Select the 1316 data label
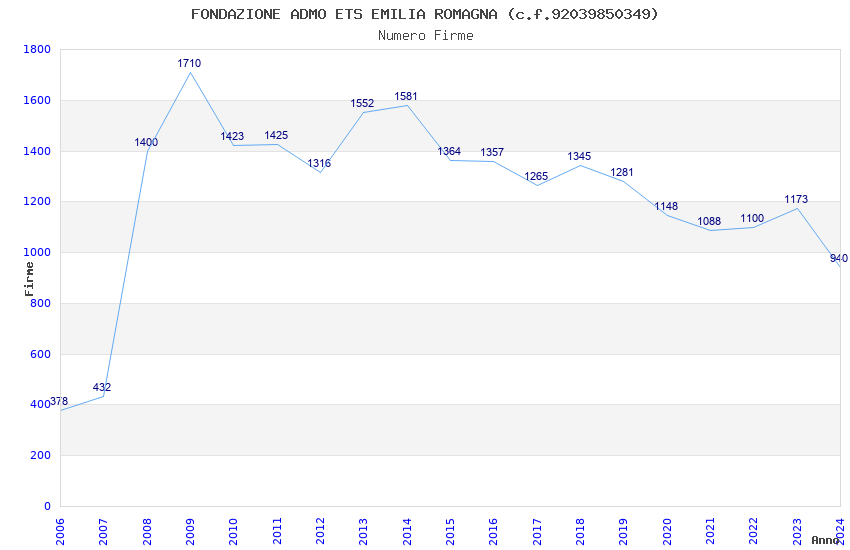This screenshot has height=550, width=850. [x=319, y=164]
